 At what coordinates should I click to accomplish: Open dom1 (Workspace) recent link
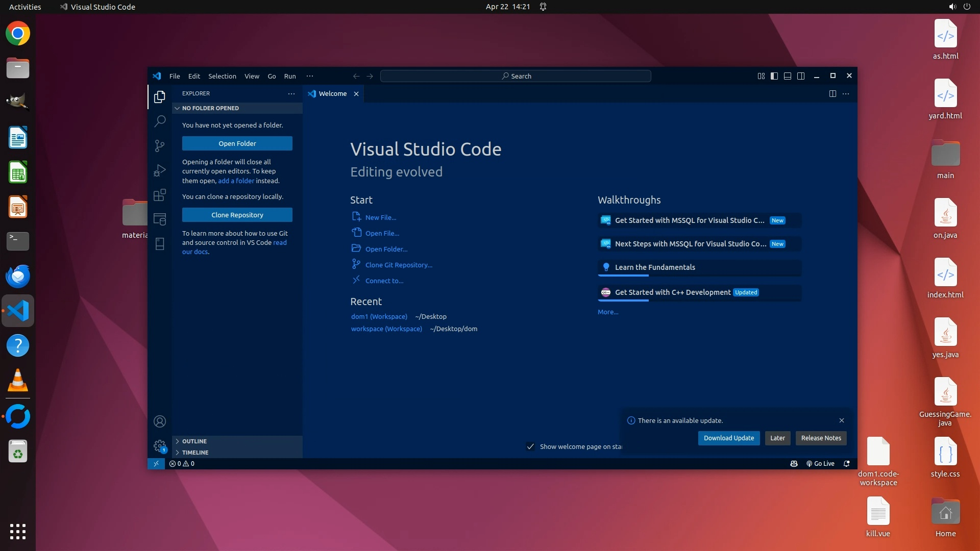coord(379,317)
